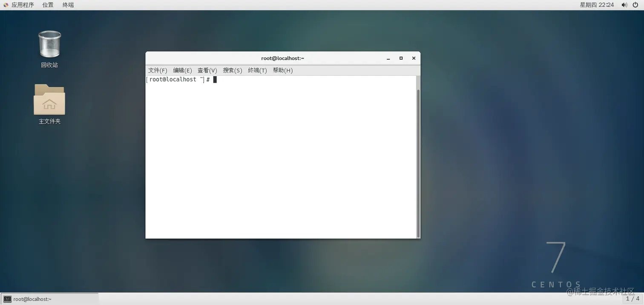Open the 帮助(H) menu
The height and width of the screenshot is (305, 644).
click(283, 70)
